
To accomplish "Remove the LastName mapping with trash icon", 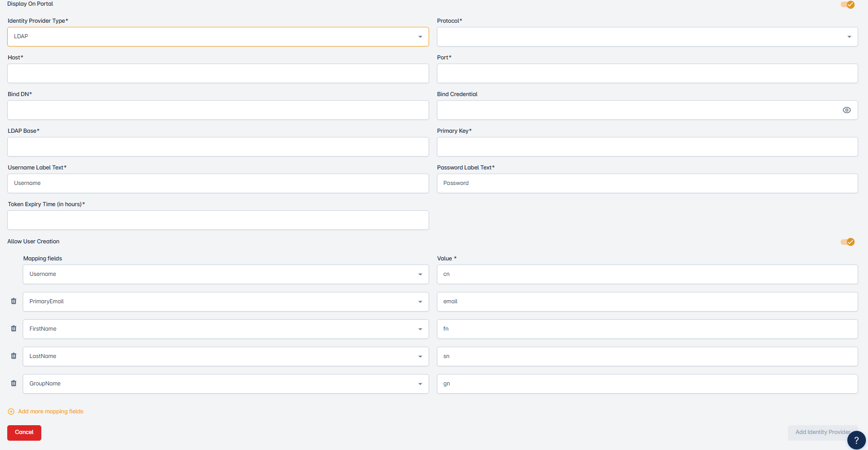I will [14, 356].
